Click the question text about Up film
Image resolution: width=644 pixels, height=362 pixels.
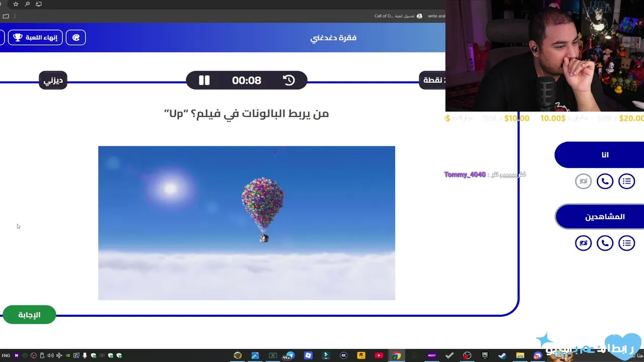coord(247,114)
